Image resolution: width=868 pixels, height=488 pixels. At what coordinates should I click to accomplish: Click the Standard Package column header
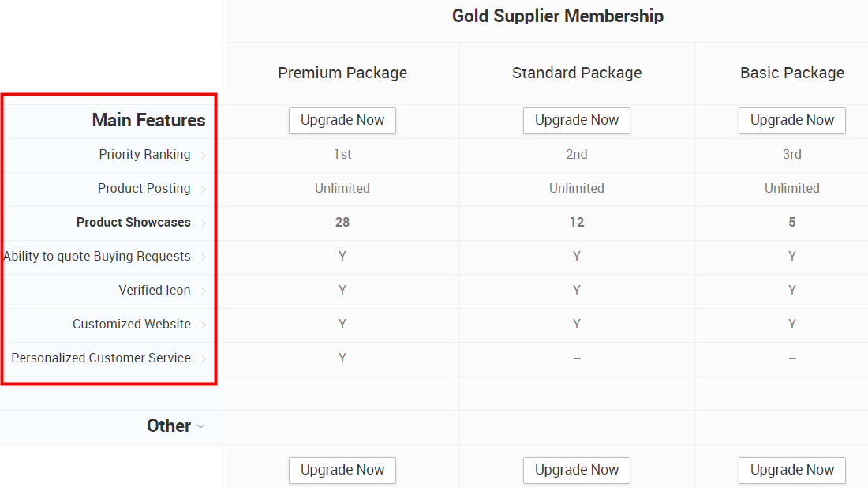[577, 73]
